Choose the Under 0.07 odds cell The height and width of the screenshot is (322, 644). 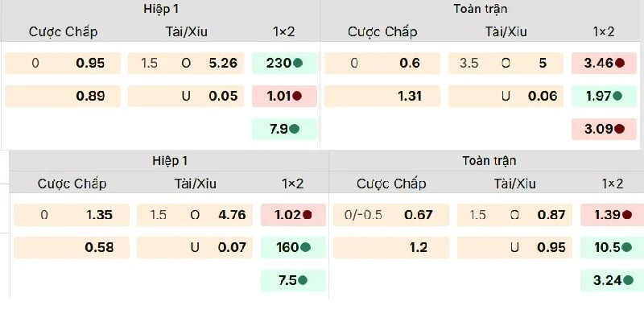(x=195, y=247)
